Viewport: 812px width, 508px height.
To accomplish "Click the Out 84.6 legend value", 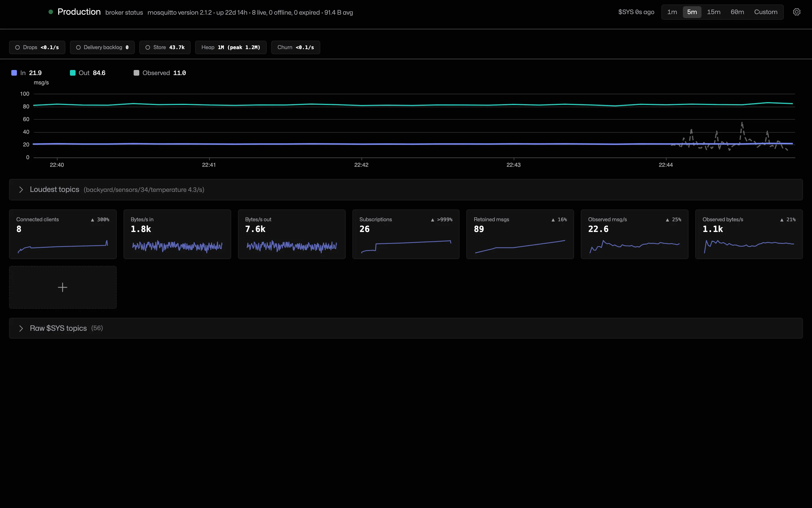I will pyautogui.click(x=99, y=73).
